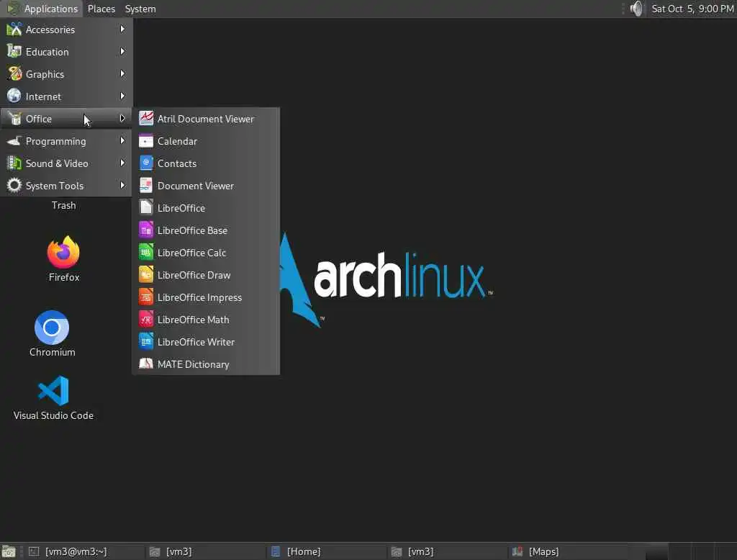Switch to the [Home] taskbar window
Screen dimensions: 737x560
[327, 551]
